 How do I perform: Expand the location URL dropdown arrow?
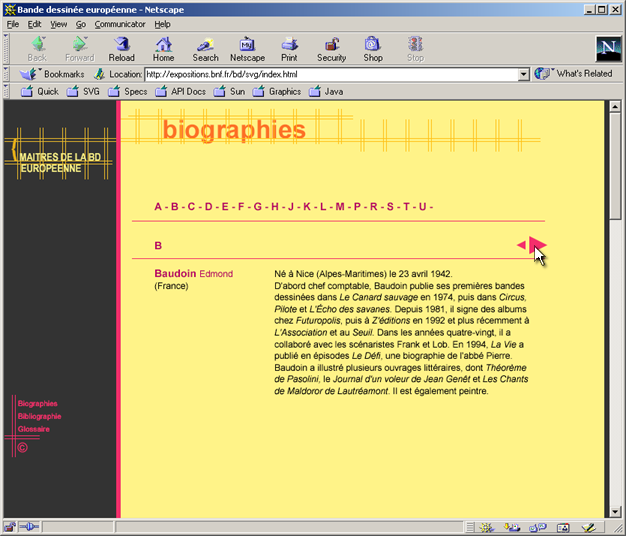pos(523,74)
